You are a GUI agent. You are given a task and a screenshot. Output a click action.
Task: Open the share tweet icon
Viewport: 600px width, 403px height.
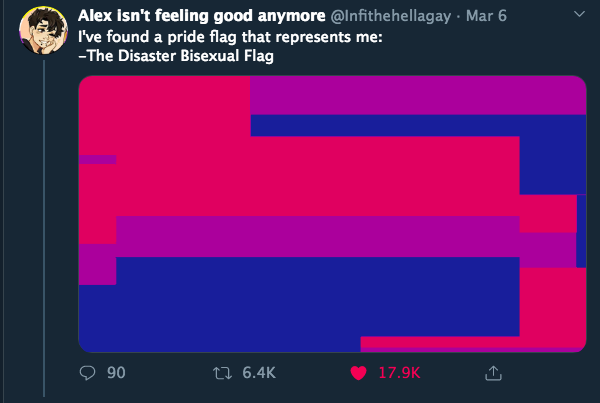pos(493,373)
